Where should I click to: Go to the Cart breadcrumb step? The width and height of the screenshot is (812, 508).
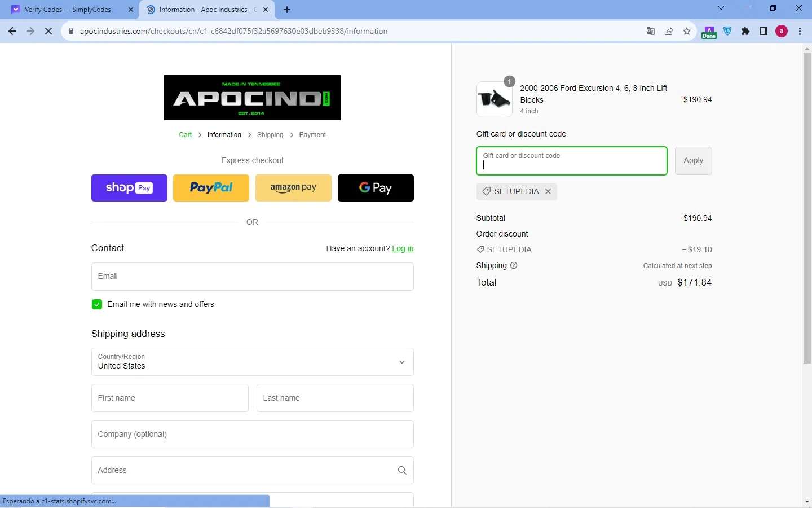point(186,135)
